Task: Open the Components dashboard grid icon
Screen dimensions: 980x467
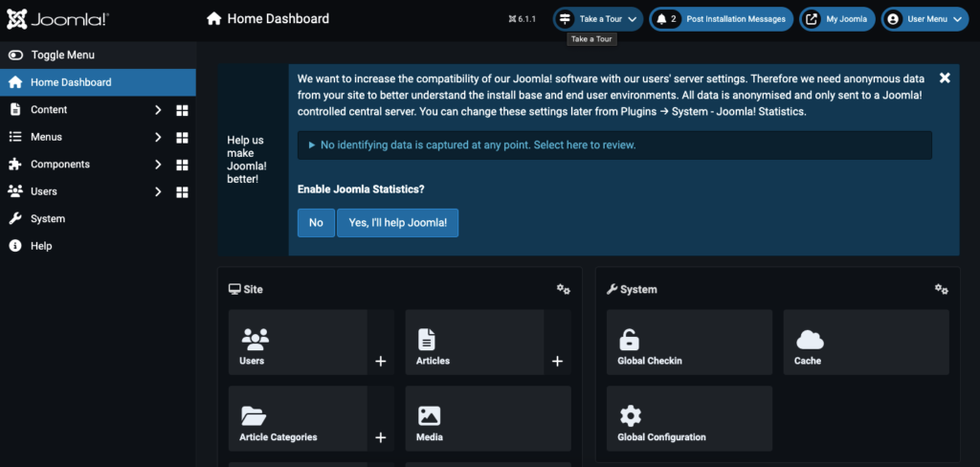Action: (182, 165)
